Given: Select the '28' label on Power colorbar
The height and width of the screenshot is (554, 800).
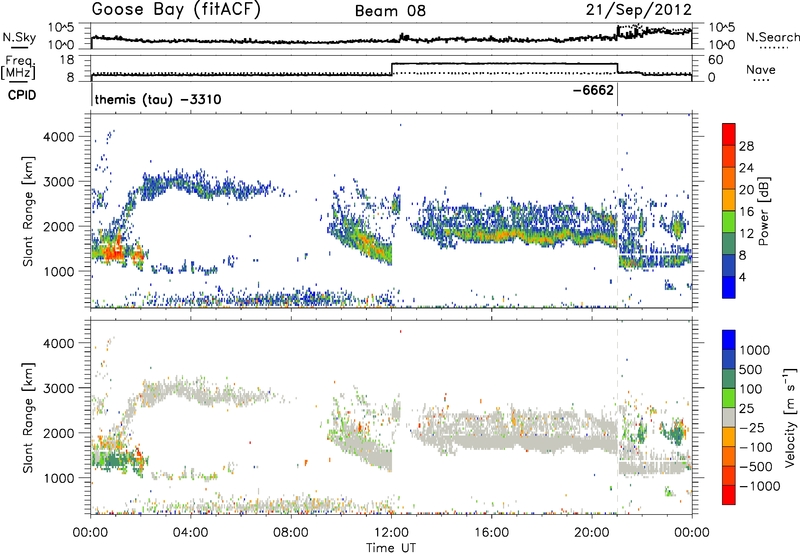Looking at the screenshot, I should click(x=746, y=146).
